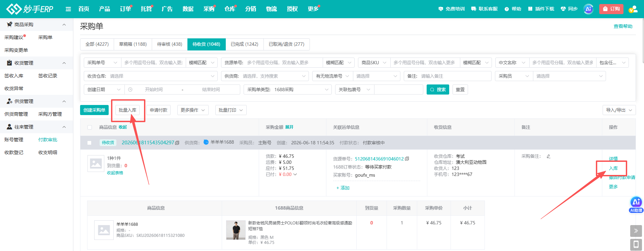Open the 中文名称 filter dropdown
Viewport: 644px width, 251px height.
click(512, 63)
